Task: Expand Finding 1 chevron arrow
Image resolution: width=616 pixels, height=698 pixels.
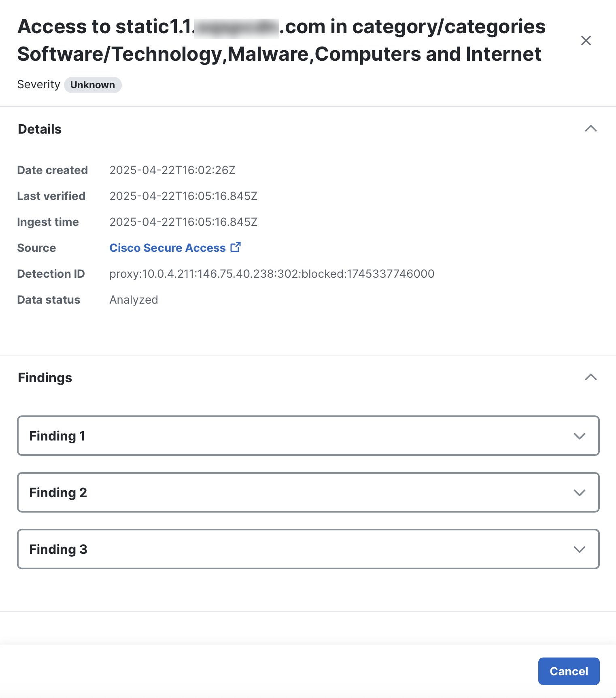Action: point(580,436)
